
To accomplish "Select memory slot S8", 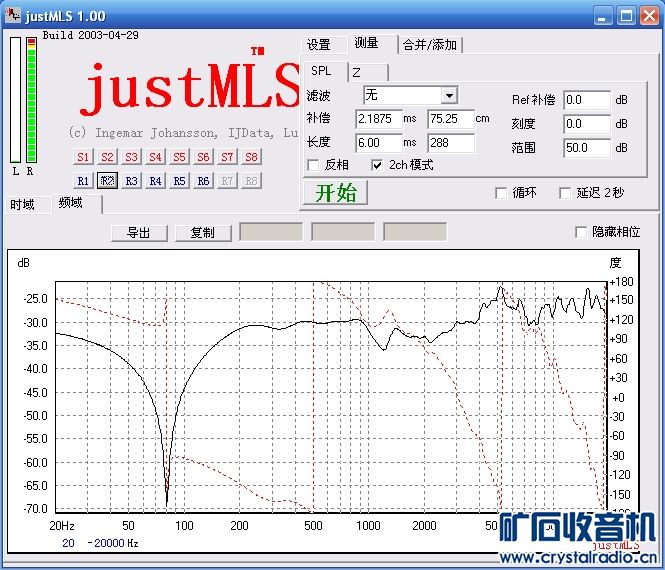I will 251,157.
